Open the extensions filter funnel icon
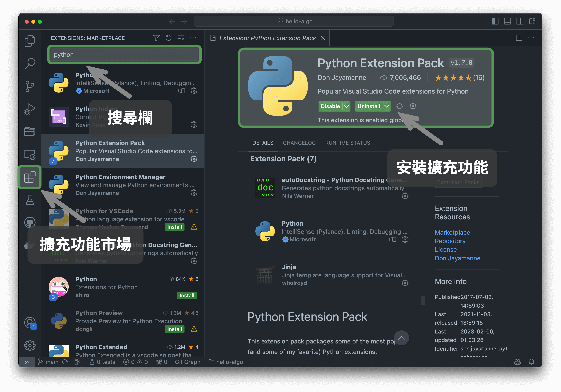 point(156,38)
